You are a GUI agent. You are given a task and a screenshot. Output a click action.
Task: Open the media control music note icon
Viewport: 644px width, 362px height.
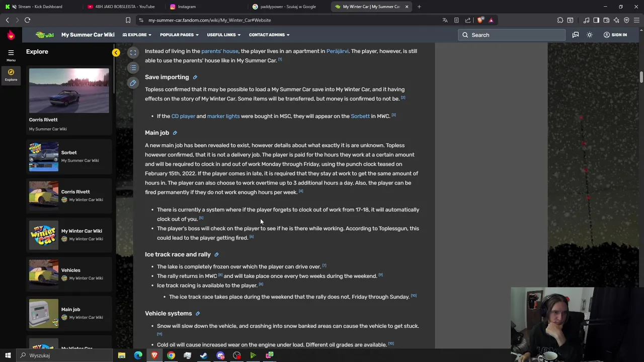coord(586,20)
